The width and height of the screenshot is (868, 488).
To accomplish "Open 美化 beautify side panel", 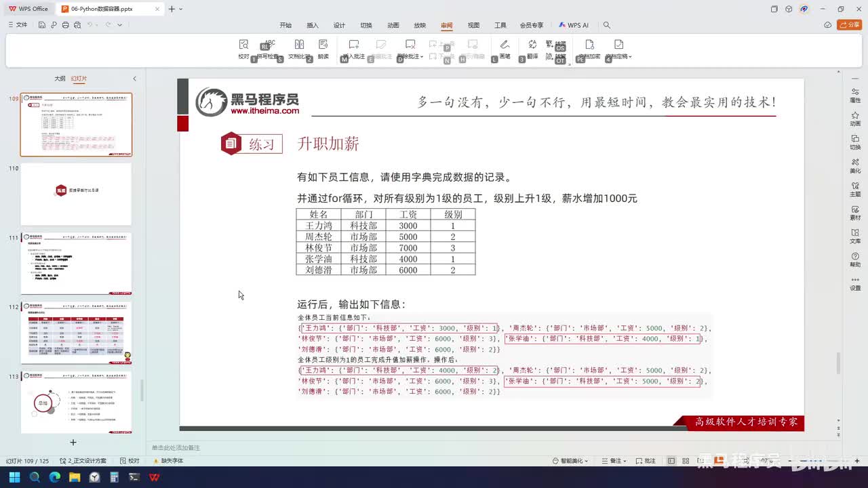I will pyautogui.click(x=855, y=165).
